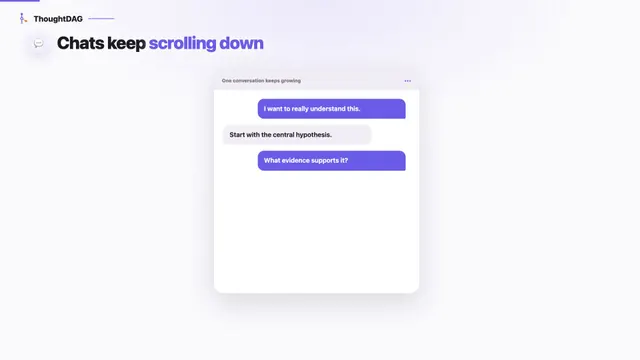
Task: Select the "Start with the central hypothesis." message
Action: [297, 135]
